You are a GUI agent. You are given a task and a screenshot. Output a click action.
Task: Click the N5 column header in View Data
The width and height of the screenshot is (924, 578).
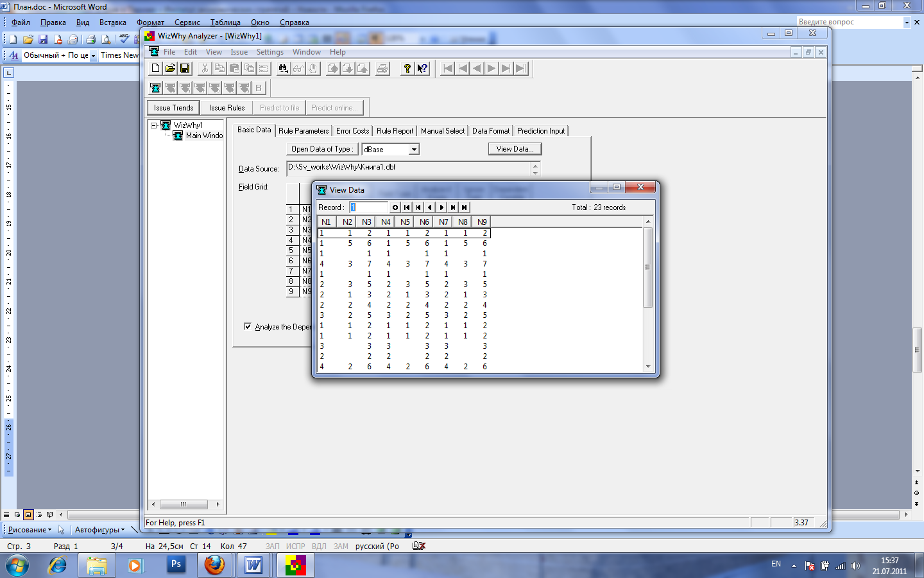point(405,222)
